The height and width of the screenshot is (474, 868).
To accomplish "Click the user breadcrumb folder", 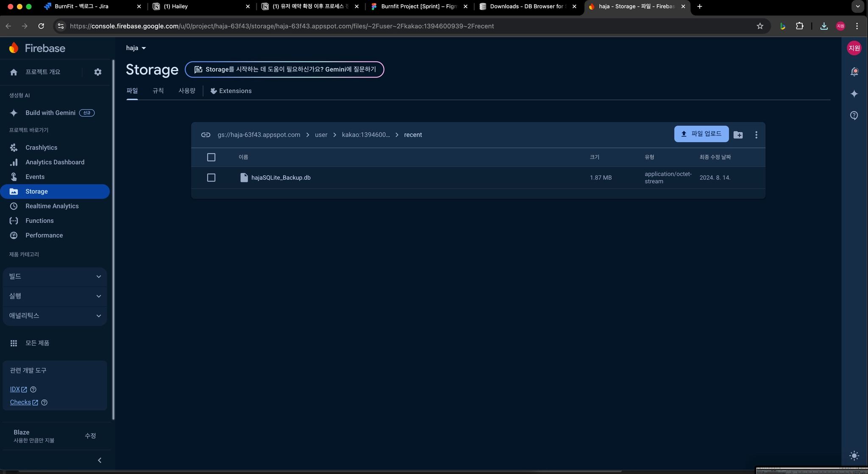I will [321, 135].
